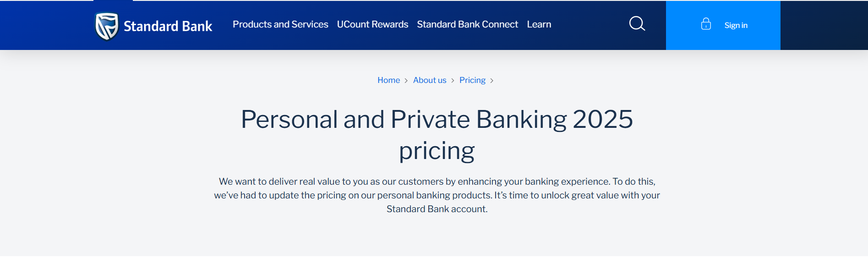
Task: Open the About us breadcrumb link
Action: (x=429, y=80)
